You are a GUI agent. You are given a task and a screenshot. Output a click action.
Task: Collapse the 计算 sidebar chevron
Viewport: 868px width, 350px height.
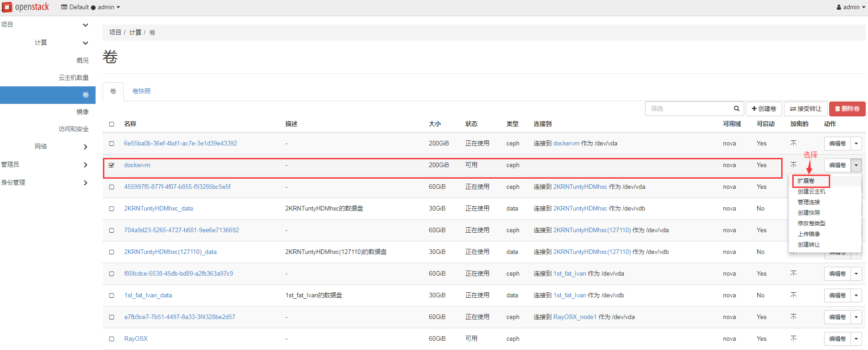click(85, 43)
